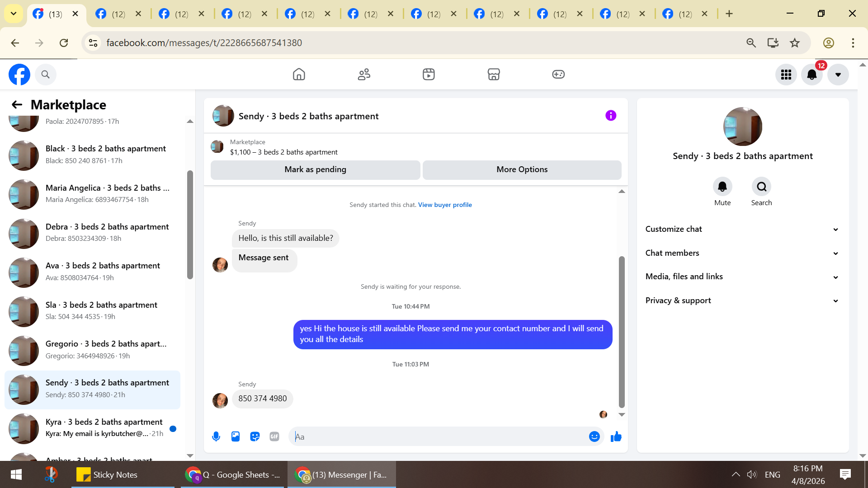Screen dimensions: 868x488
Task: Open the Gaming nav icon
Action: 558,74
